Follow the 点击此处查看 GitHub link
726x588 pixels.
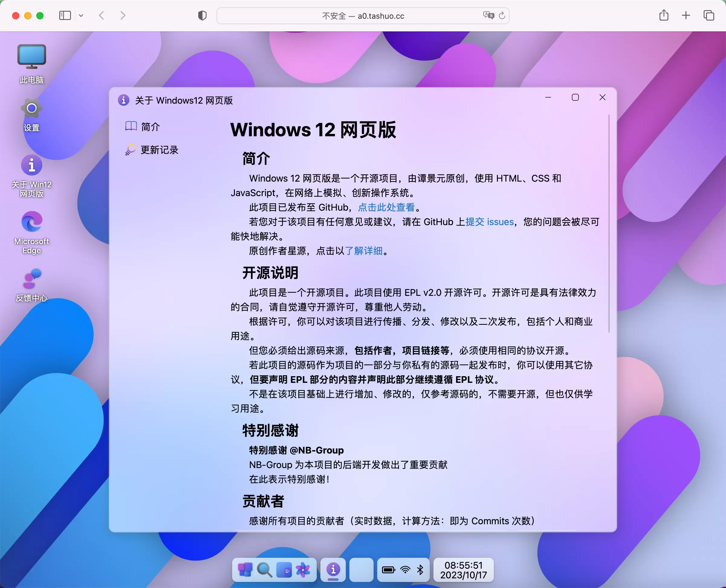click(x=386, y=207)
